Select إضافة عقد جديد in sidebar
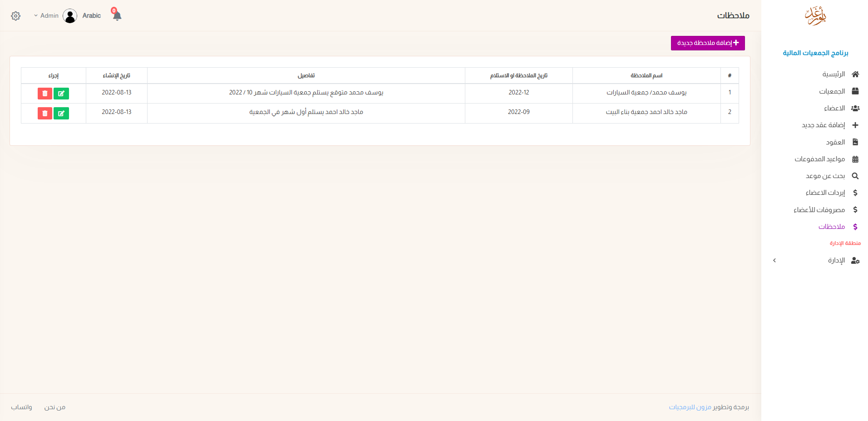Viewport: 868px width, 421px height. click(823, 125)
